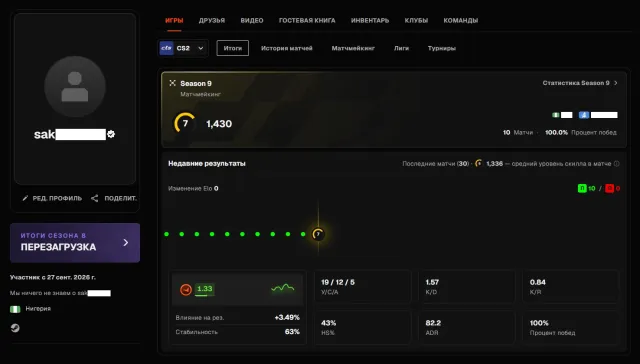Open the Матчмейкинг sub-tab
Viewport: 640px width, 364px height.
(x=353, y=48)
